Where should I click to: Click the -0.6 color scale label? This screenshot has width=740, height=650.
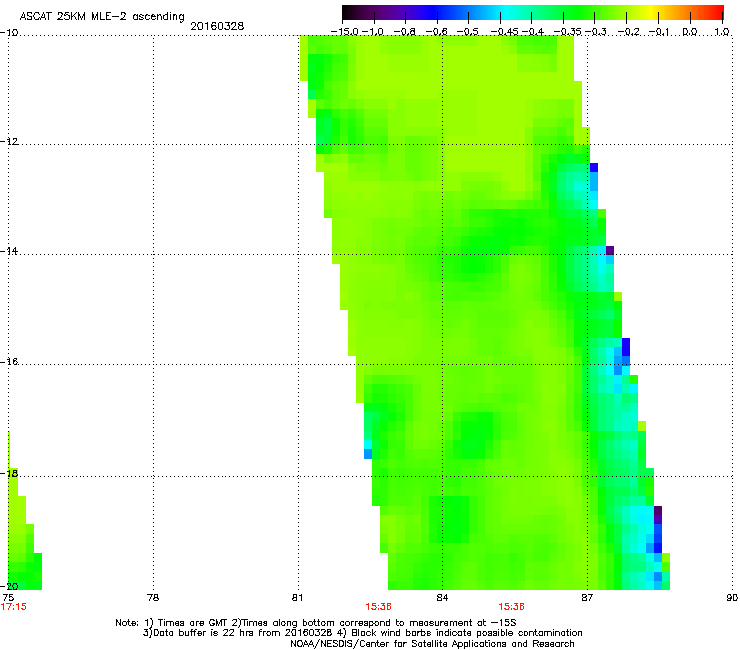[x=437, y=32]
